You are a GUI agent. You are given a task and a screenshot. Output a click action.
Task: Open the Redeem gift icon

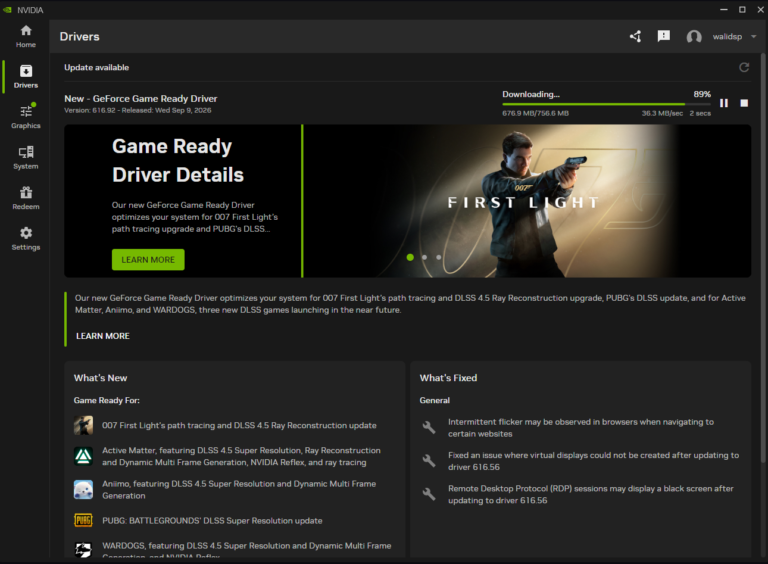25,198
